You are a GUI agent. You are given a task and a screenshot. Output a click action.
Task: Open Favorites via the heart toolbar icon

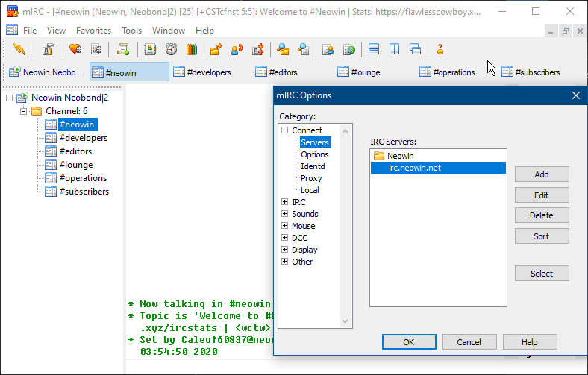tap(75, 50)
